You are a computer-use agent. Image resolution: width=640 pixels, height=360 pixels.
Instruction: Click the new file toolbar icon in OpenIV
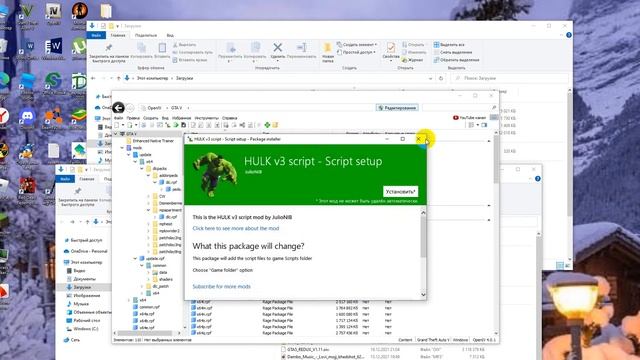[117, 125]
